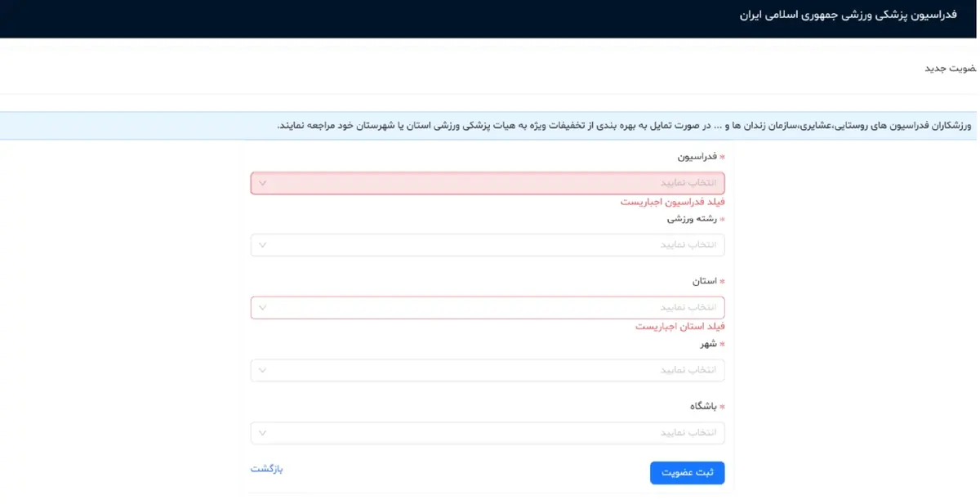The height and width of the screenshot is (504, 980).
Task: Click the فیلد فدراسیون اجباریست error message
Action: (672, 202)
